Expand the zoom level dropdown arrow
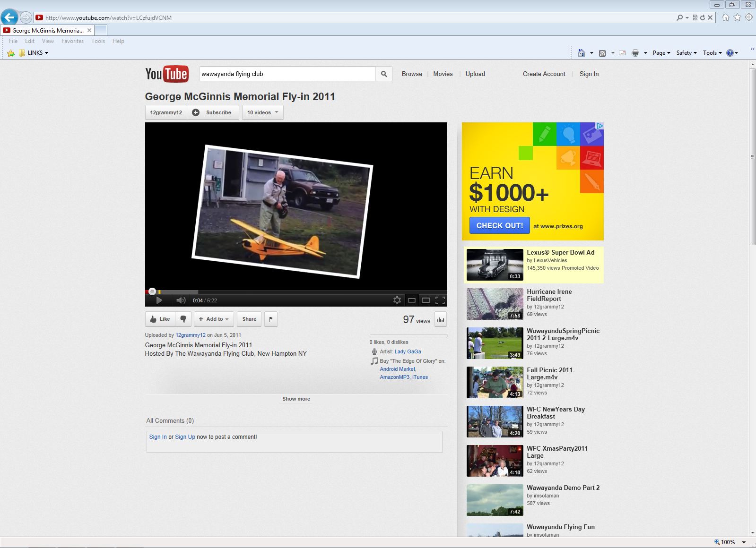Viewport: 756px width, 548px height. click(744, 542)
